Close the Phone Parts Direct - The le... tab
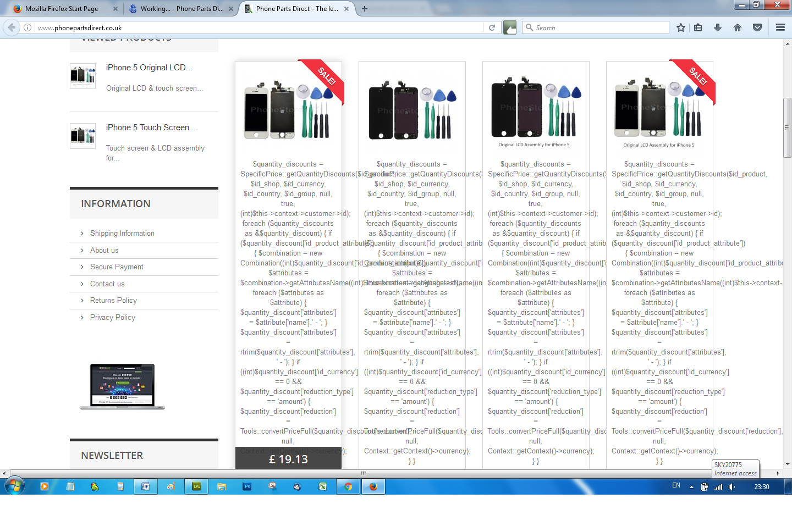 click(x=346, y=9)
